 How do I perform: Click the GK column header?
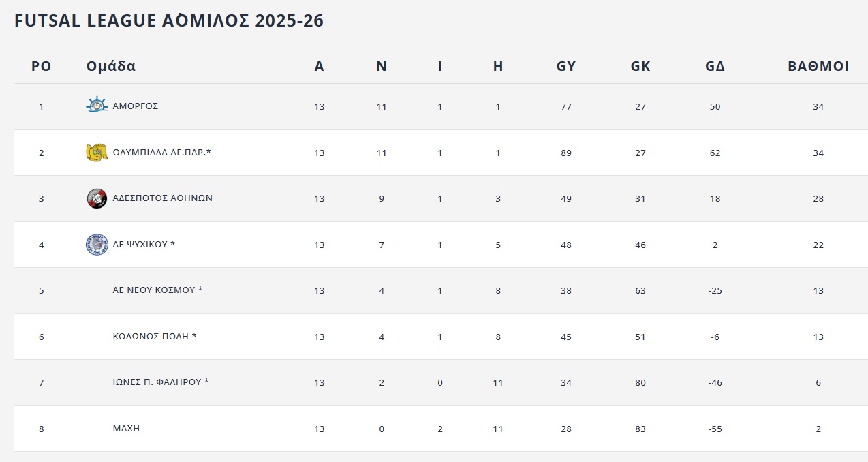pyautogui.click(x=640, y=66)
